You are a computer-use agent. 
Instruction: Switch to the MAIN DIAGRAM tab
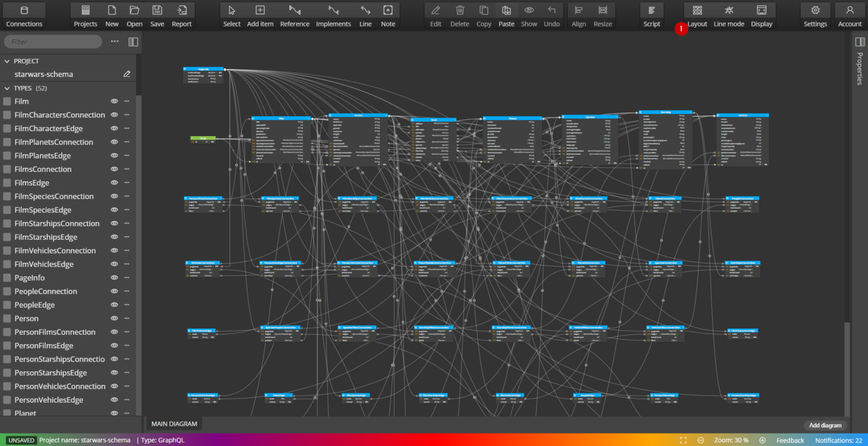(x=174, y=424)
